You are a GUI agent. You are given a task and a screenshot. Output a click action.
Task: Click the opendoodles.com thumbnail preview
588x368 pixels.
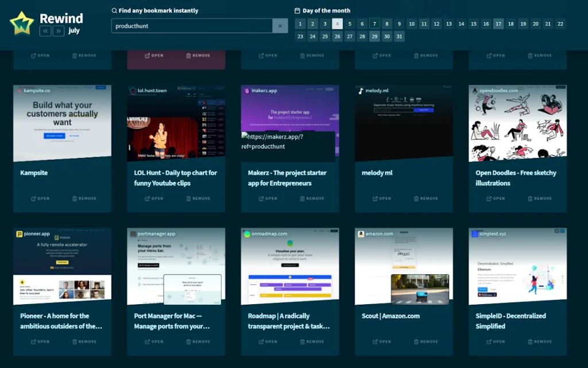coord(517,124)
